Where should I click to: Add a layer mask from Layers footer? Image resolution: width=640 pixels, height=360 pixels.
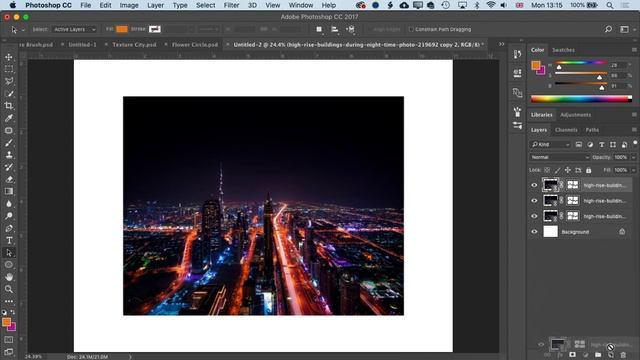click(572, 355)
